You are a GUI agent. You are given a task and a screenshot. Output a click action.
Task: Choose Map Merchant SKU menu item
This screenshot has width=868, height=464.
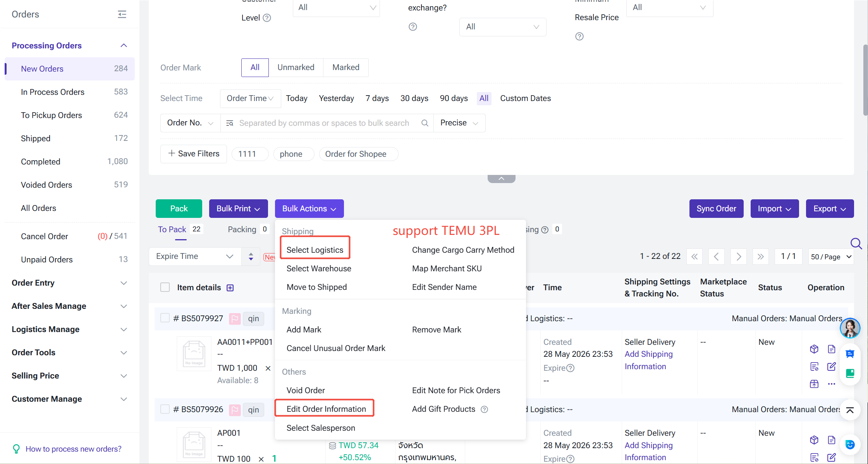(447, 269)
